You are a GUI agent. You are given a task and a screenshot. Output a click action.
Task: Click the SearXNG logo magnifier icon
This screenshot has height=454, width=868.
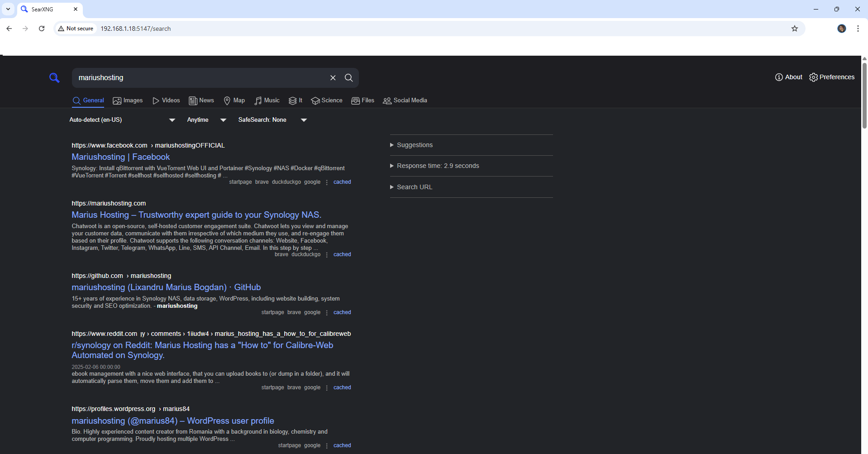pos(54,78)
